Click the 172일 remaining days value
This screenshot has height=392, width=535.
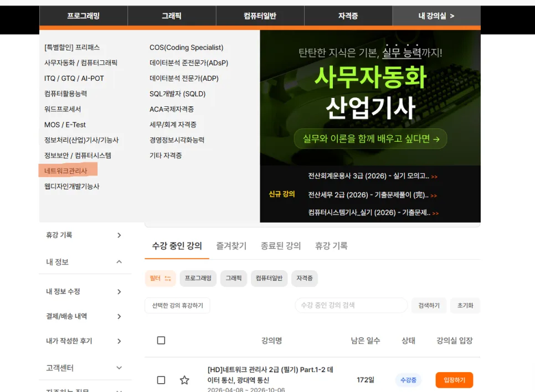point(366,380)
